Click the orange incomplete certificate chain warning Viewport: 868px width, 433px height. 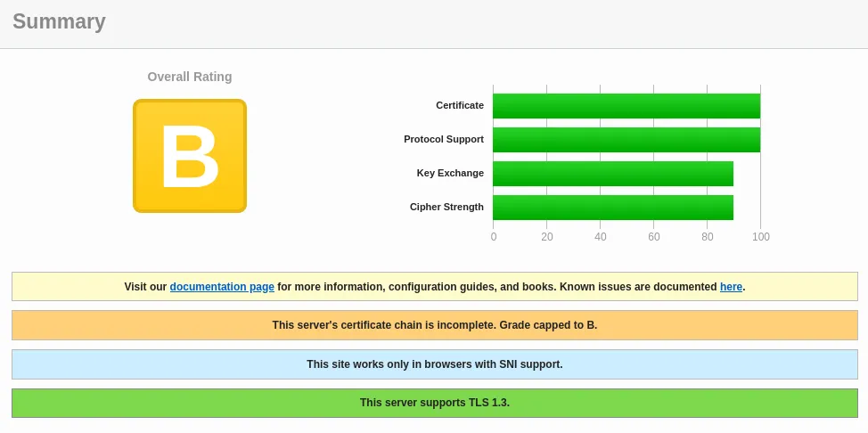434,325
